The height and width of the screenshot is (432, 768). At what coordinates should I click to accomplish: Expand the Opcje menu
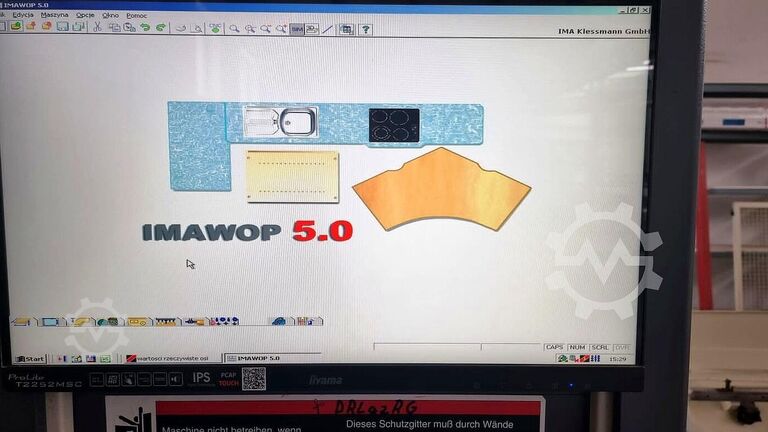85,16
